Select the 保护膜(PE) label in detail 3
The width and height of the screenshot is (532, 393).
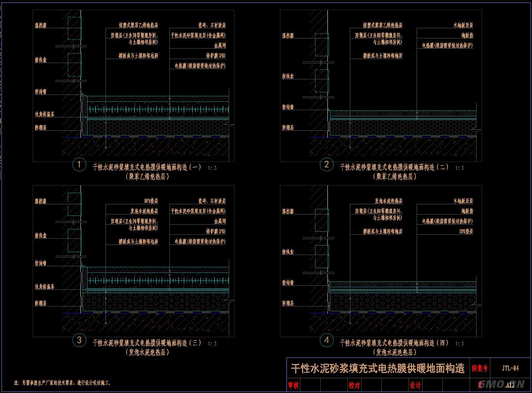coord(216,231)
